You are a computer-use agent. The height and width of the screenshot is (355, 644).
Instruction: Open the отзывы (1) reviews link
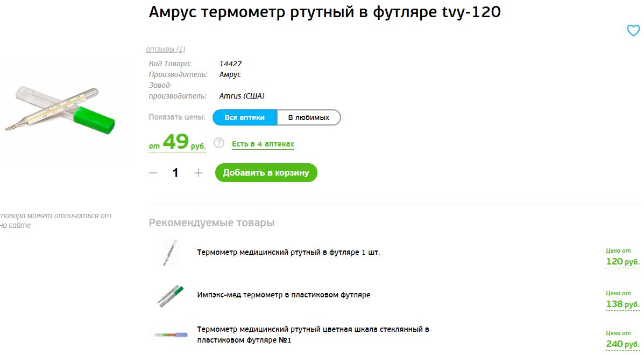click(x=166, y=50)
